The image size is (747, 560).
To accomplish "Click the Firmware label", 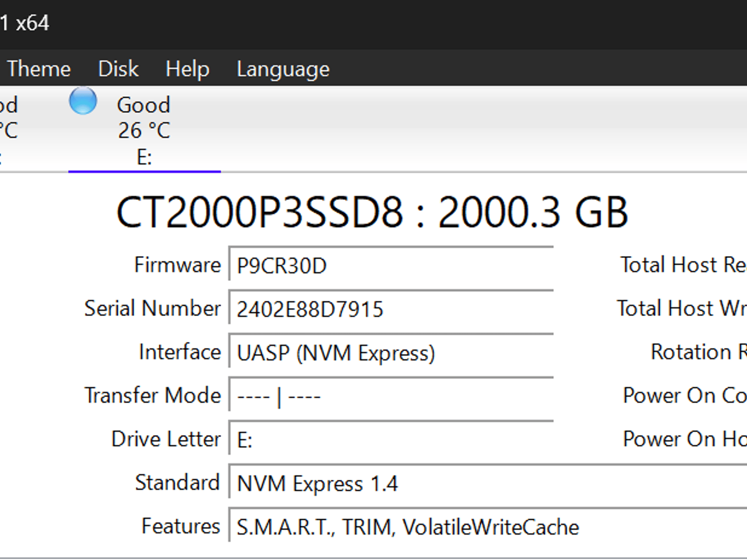I will (x=178, y=265).
